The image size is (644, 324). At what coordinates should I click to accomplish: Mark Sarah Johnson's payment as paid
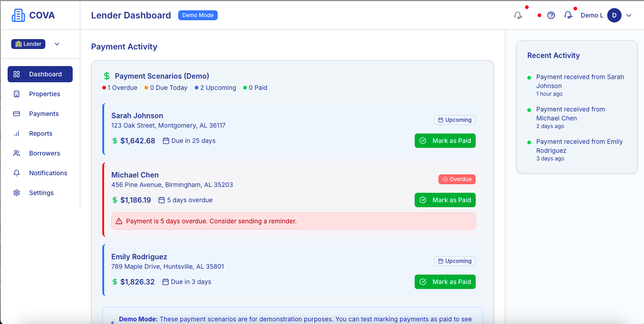[x=445, y=140]
